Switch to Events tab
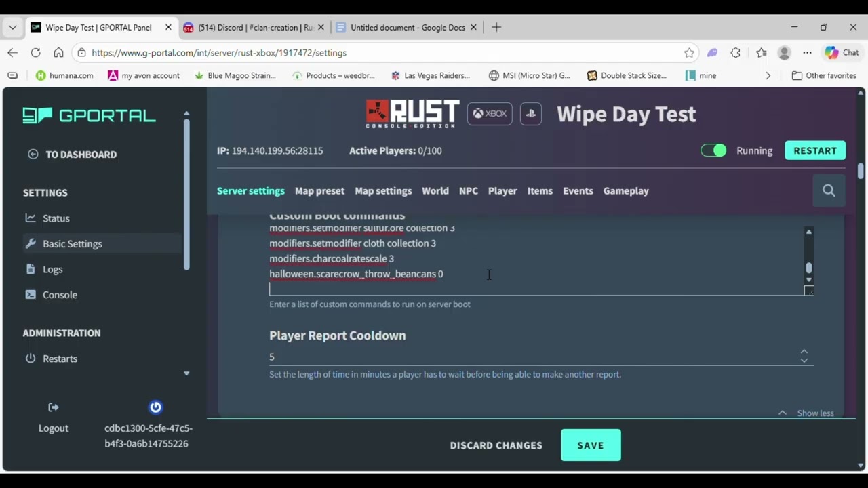Viewport: 868px width, 488px height. 578,191
